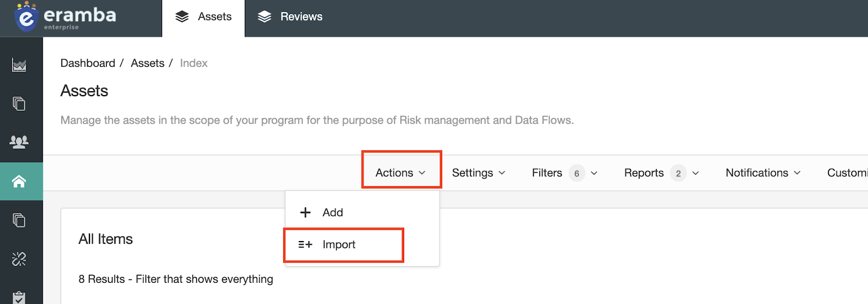Open the Reports dropdown
The height and width of the screenshot is (304, 868).
[x=661, y=173]
